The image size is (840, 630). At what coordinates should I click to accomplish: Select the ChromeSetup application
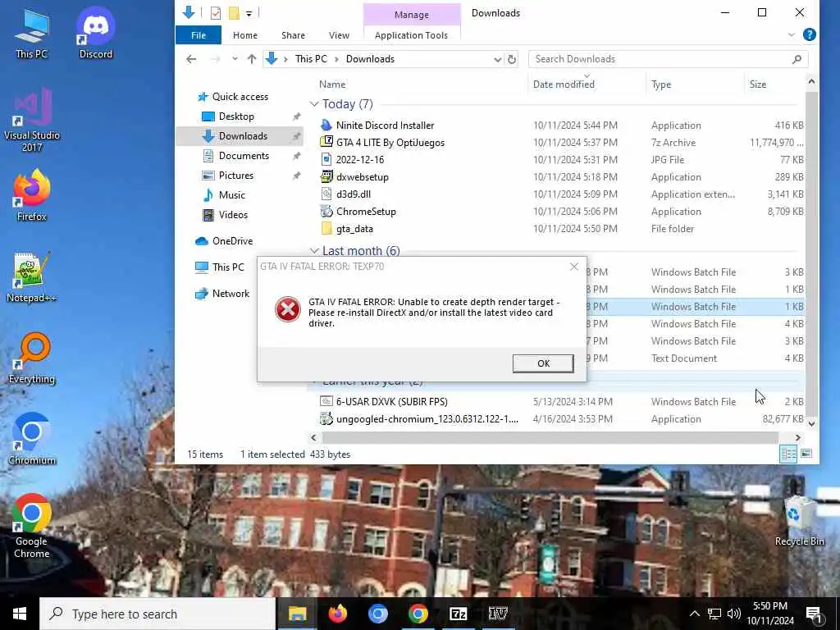click(x=366, y=211)
